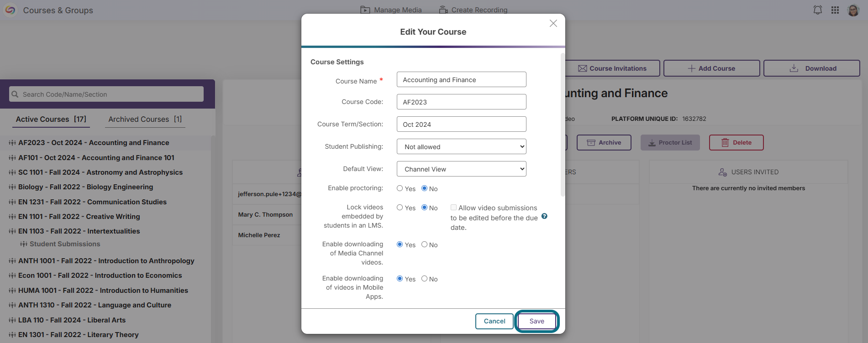This screenshot has width=868, height=343.
Task: Click the Course Term/Section input field
Action: [x=461, y=124]
